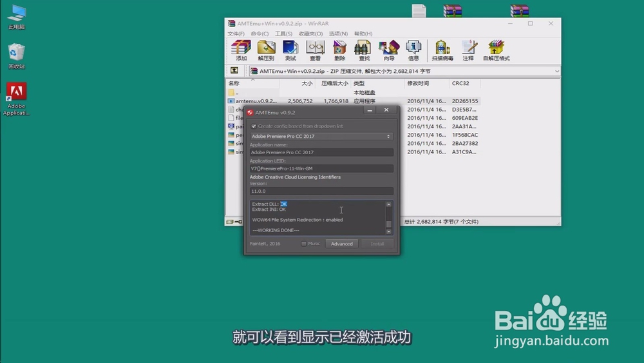Click the Version field showing 11.0.0
Screen dimensions: 644x363
click(321, 191)
